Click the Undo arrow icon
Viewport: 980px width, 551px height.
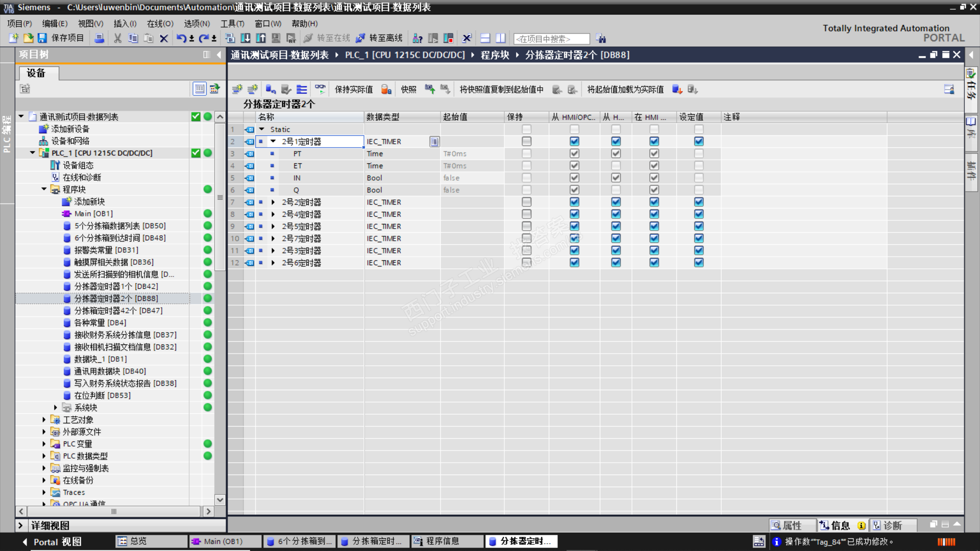(x=181, y=38)
